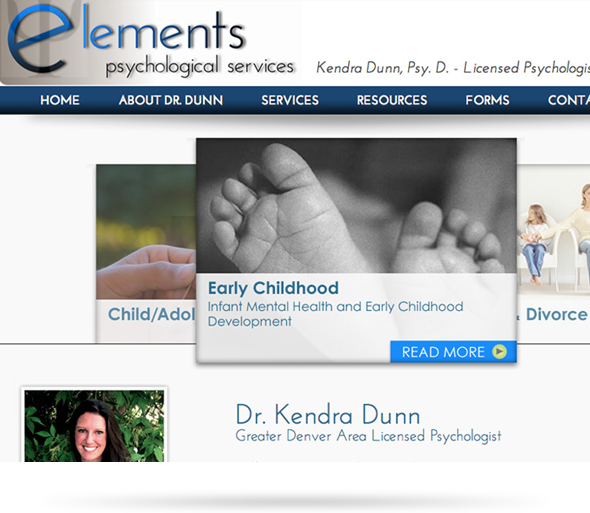Click the Dr. Kendra Dunn heading

328,415
